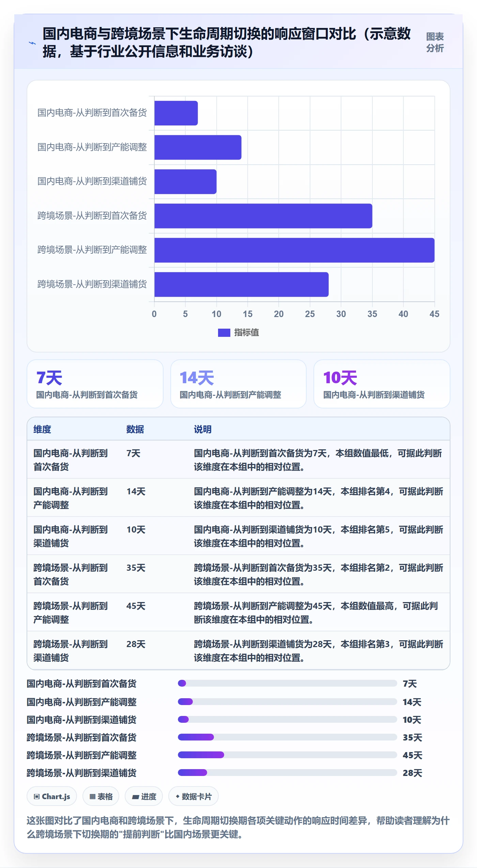Click the progress bar showing 35天
The width and height of the screenshot is (477, 868).
(x=288, y=737)
